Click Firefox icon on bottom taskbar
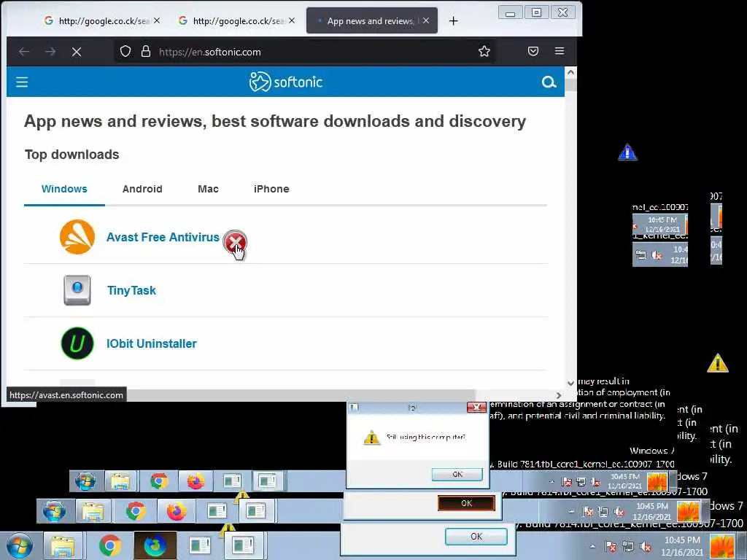This screenshot has height=560, width=747. click(x=155, y=545)
